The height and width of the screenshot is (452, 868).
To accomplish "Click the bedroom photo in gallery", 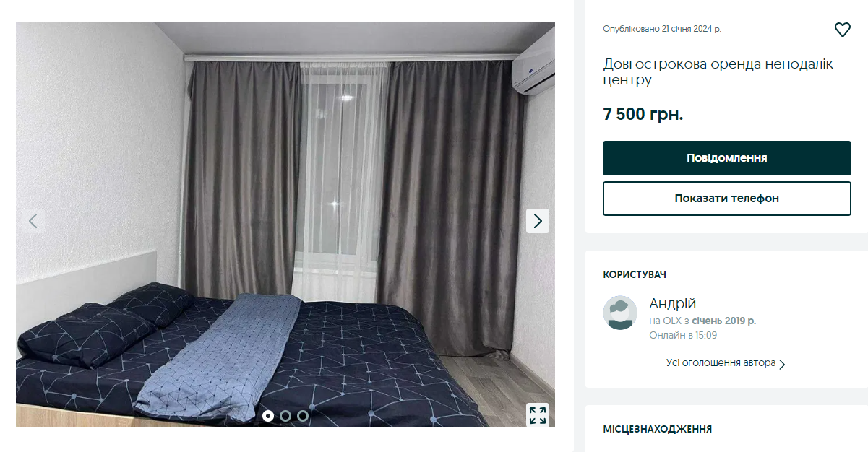I will [285, 224].
